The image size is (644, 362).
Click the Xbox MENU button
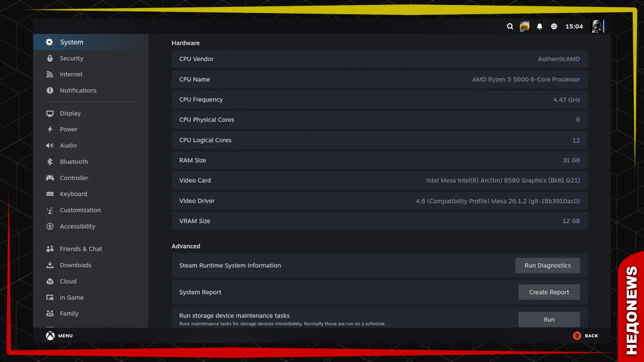(x=59, y=336)
